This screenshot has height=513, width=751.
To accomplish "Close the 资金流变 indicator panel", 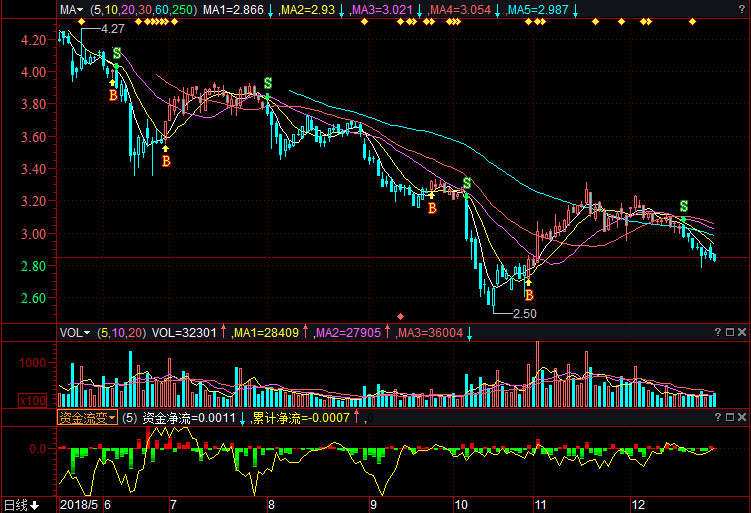I will tap(741, 417).
